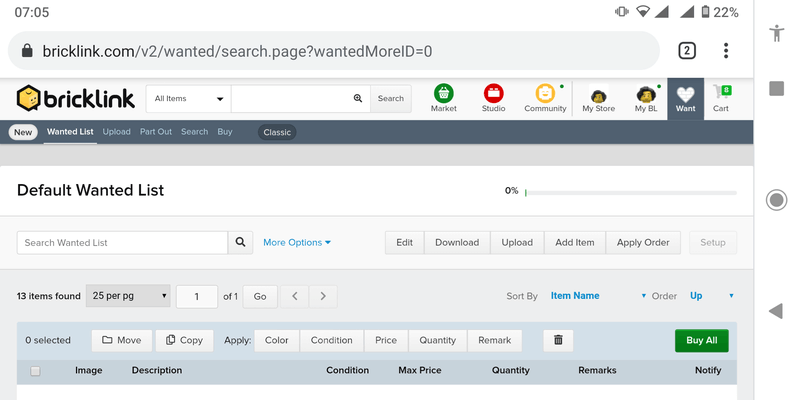Tap the Android home circle button
Image resolution: width=800 pixels, height=400 pixels.
[x=777, y=199]
